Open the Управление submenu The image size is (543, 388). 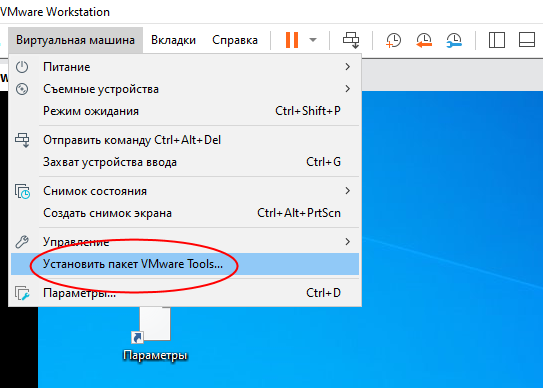click(x=185, y=242)
